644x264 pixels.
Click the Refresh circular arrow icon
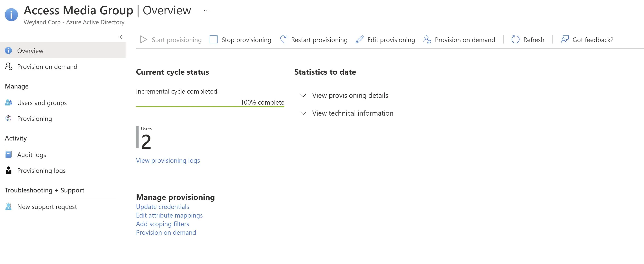tap(515, 40)
